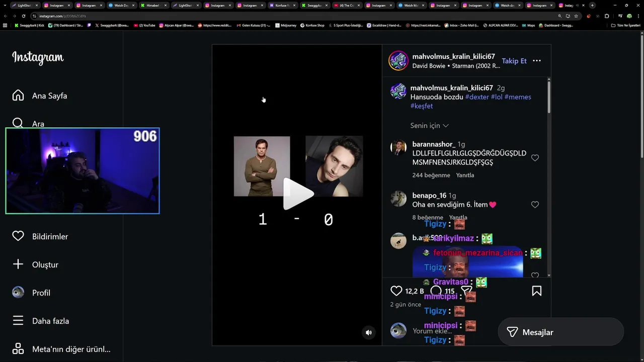Open the Ara search panel
Screen dimensions: 644x362
click(29, 124)
